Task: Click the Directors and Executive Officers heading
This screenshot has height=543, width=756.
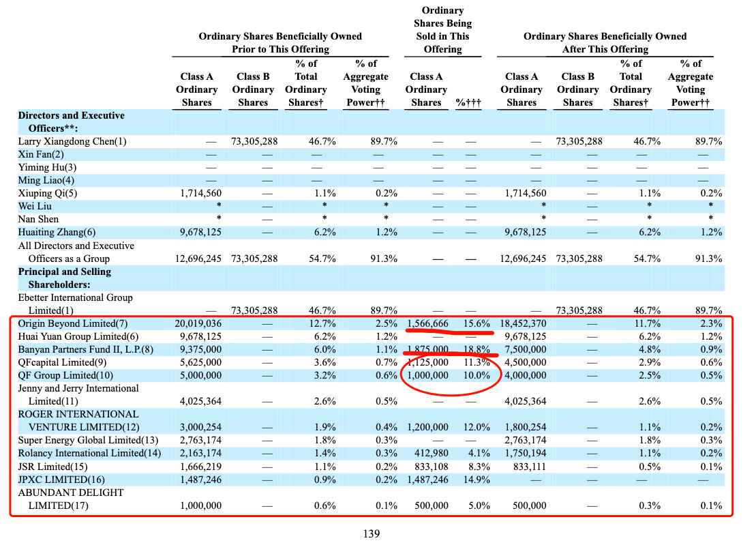Action: [x=72, y=121]
